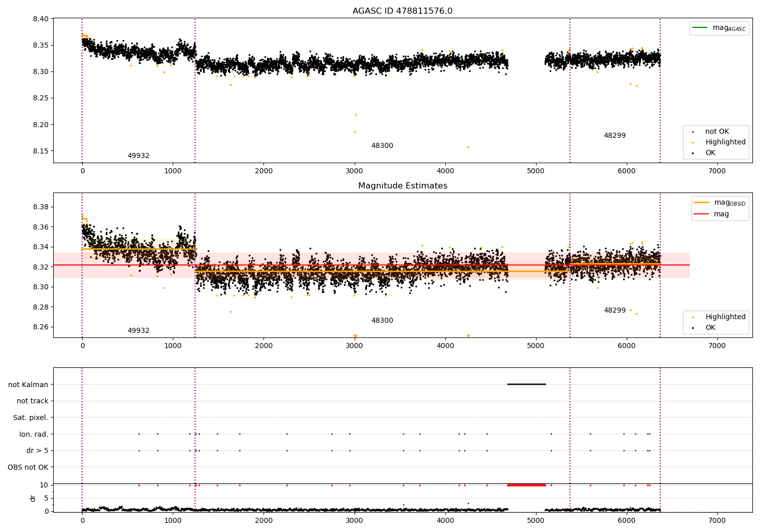Click OBSID label 49932 in Magnitude Estimates plot
760x532 pixels.
tap(138, 330)
